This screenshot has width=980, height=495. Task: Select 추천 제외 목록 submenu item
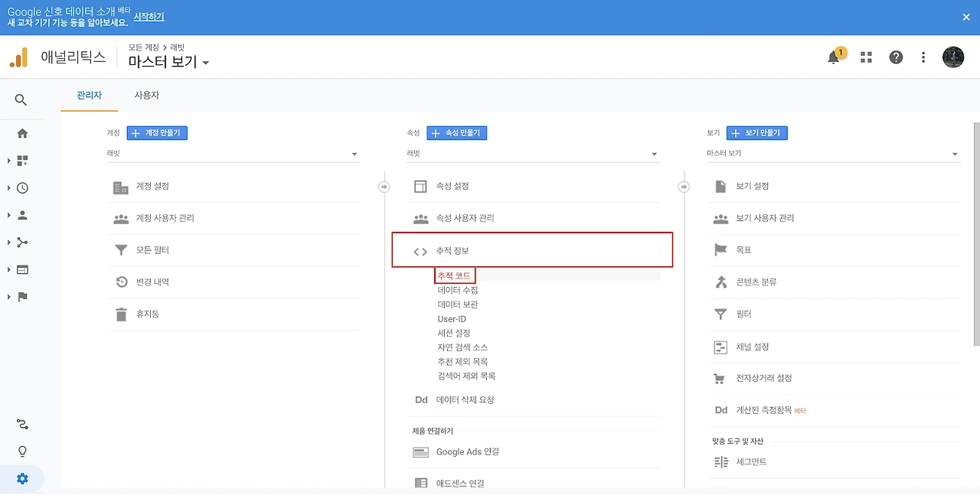pyautogui.click(x=462, y=362)
